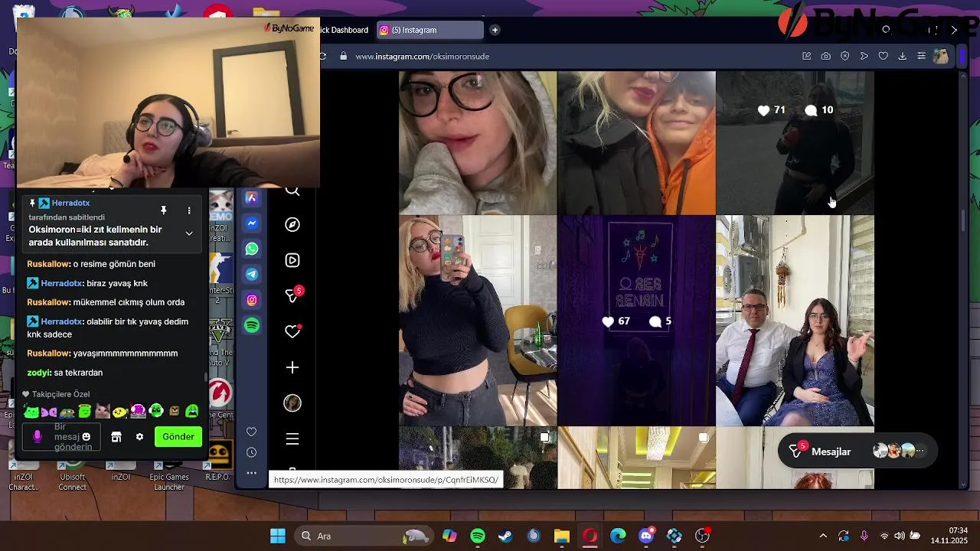This screenshot has height=551, width=980.
Task: Open purple 'O SES SENSİN' post thumbnail
Action: point(636,321)
